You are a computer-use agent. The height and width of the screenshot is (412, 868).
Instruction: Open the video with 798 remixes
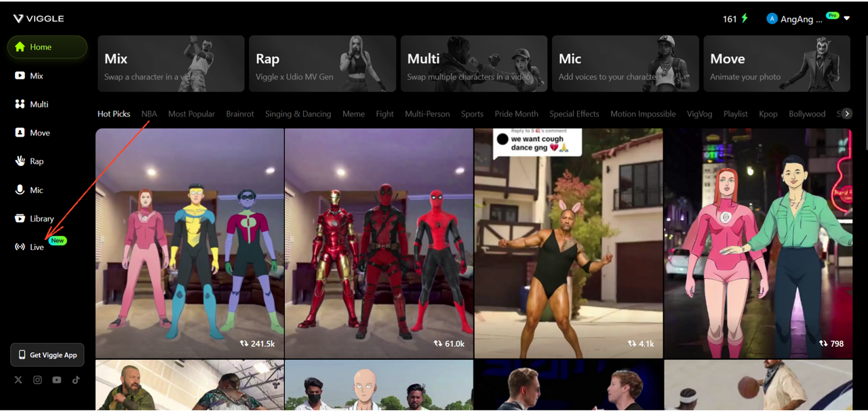[758, 243]
